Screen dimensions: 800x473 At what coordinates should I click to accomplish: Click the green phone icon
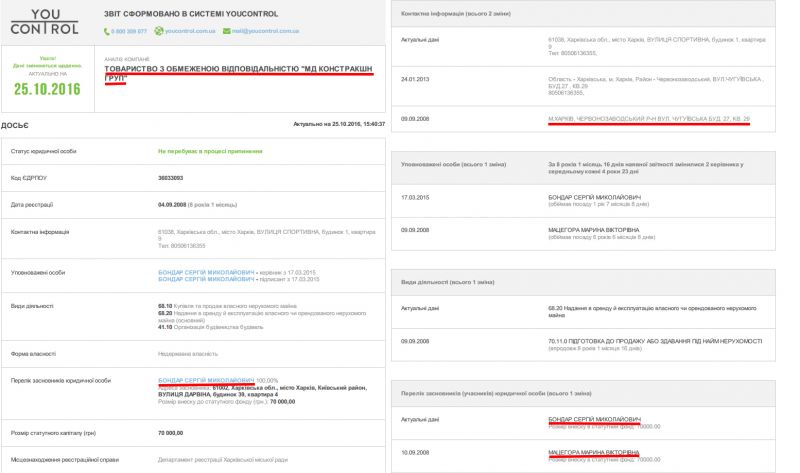click(x=107, y=32)
